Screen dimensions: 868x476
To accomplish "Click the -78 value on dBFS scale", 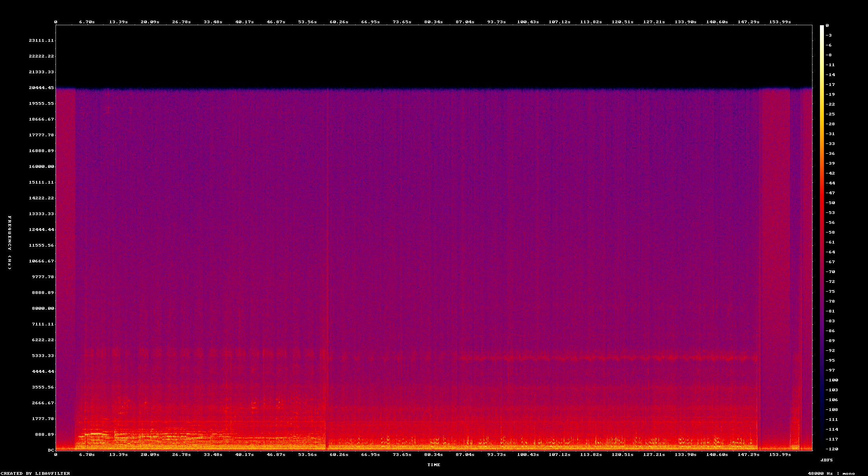I will point(830,301).
